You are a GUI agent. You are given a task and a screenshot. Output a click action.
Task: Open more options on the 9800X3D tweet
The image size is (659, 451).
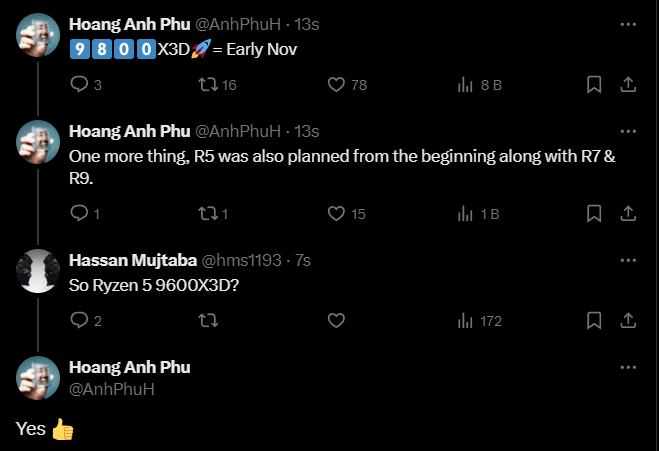coord(628,23)
